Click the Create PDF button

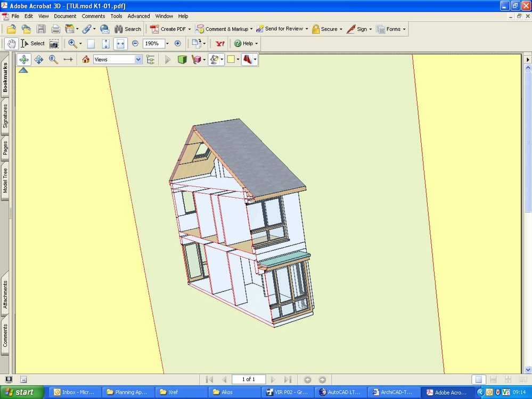[170, 29]
